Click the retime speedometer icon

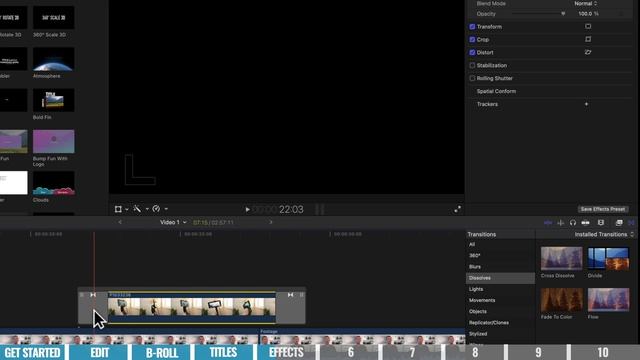click(x=156, y=209)
